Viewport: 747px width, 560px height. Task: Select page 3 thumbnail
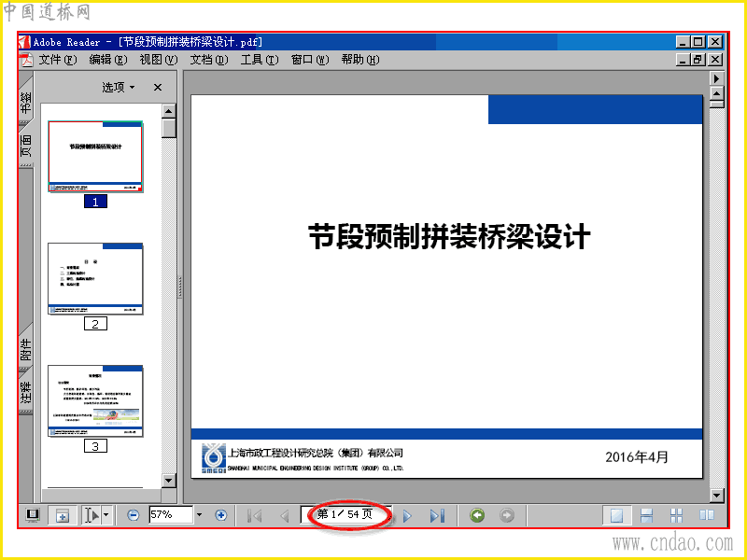(95, 401)
